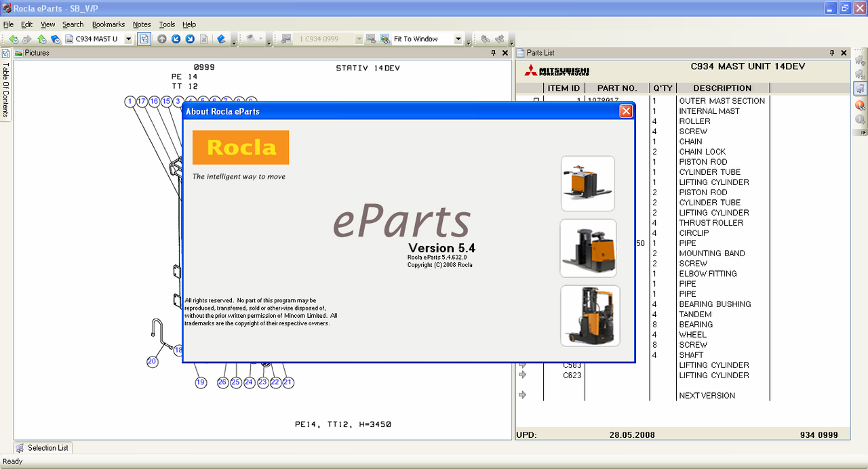Click the green Back arrow toolbar icon

(14, 39)
